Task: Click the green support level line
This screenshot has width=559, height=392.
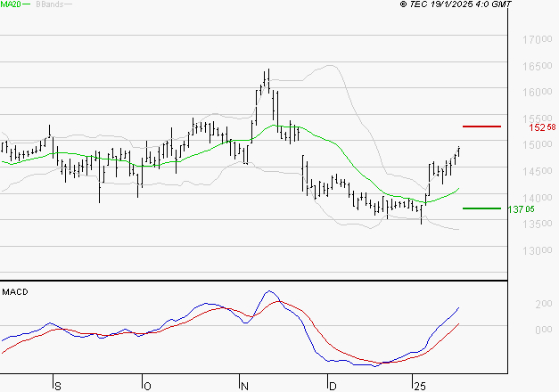Action: point(481,208)
